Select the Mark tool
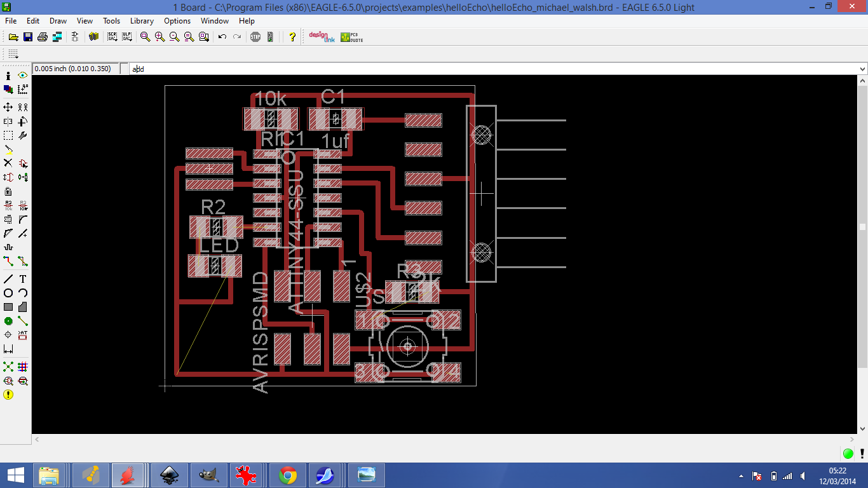This screenshot has width=868, height=488. click(23, 90)
